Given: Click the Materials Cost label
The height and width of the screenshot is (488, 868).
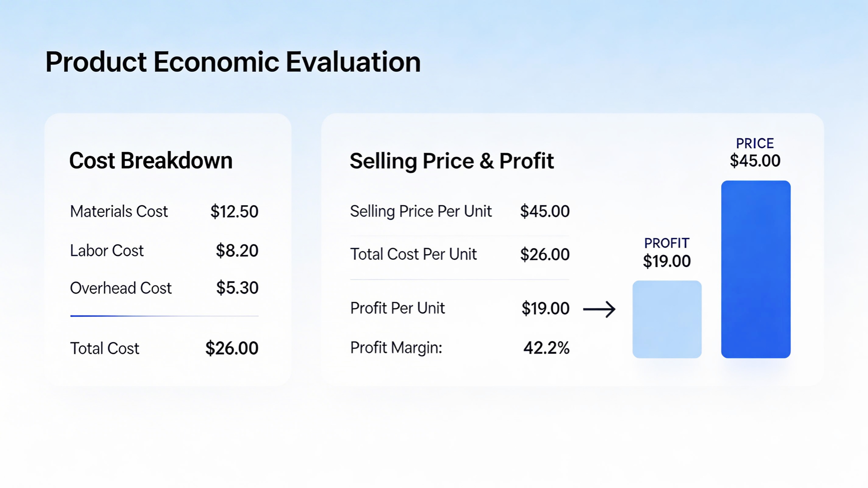Looking at the screenshot, I should (119, 211).
